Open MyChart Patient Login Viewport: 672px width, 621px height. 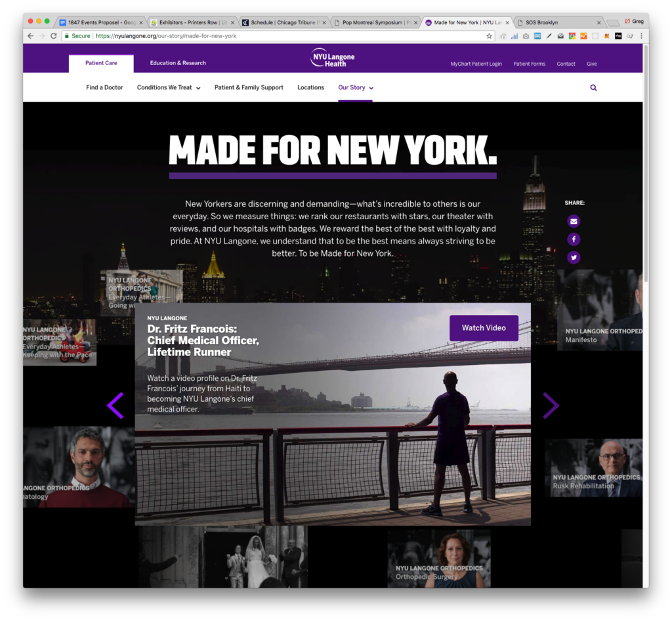coord(476,64)
